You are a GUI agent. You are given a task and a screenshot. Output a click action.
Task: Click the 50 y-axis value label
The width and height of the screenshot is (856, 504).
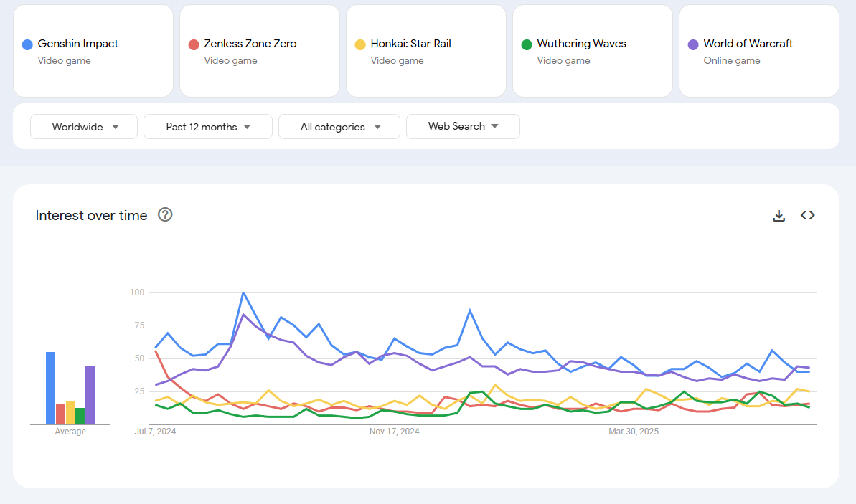click(x=139, y=358)
